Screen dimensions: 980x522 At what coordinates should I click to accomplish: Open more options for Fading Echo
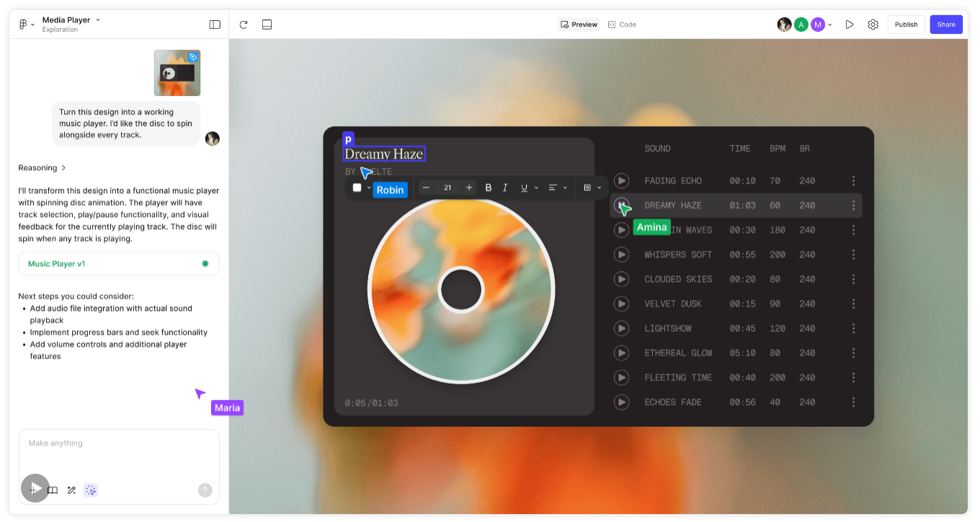point(853,181)
